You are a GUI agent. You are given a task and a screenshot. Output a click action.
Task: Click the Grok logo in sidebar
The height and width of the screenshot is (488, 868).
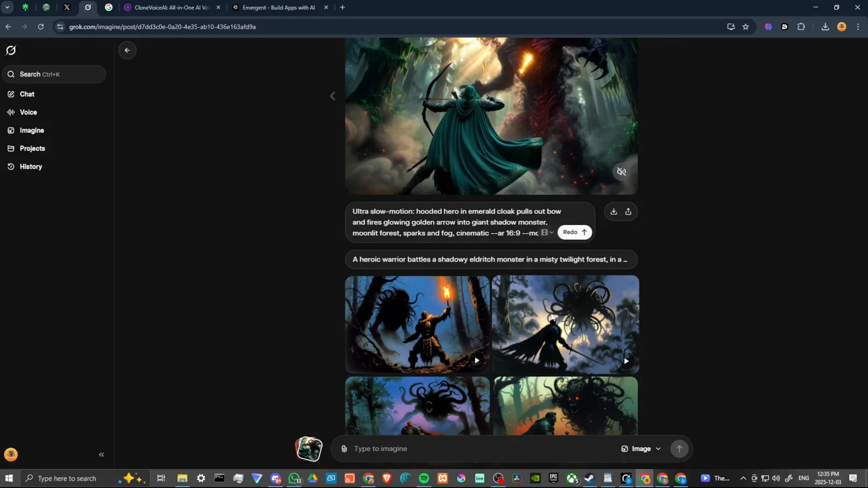click(x=11, y=50)
